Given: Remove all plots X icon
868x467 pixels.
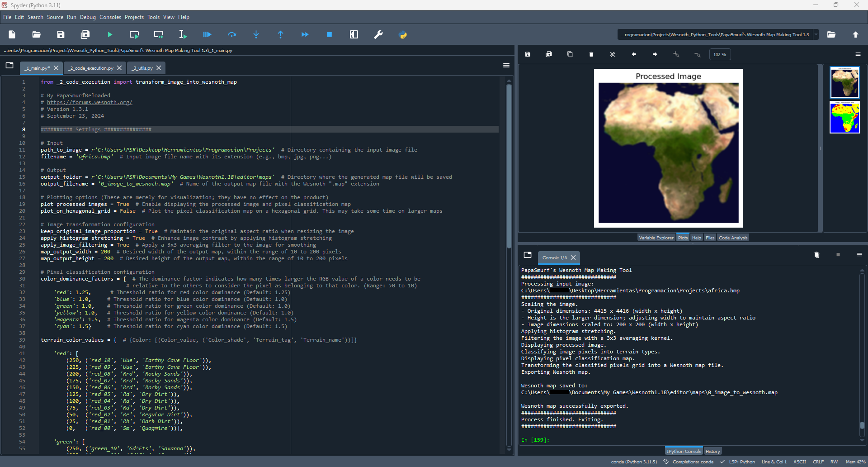Looking at the screenshot, I should (x=613, y=54).
